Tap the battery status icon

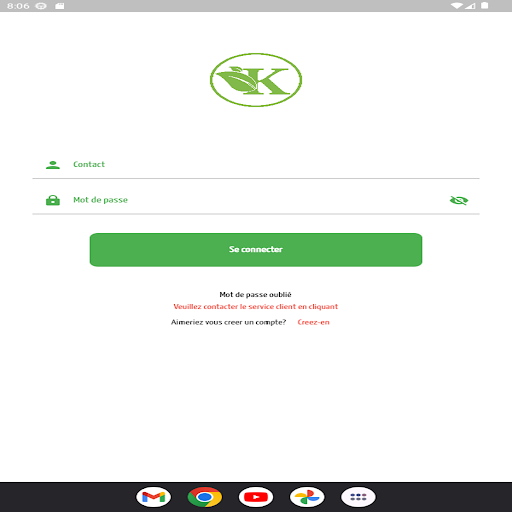point(485,6)
